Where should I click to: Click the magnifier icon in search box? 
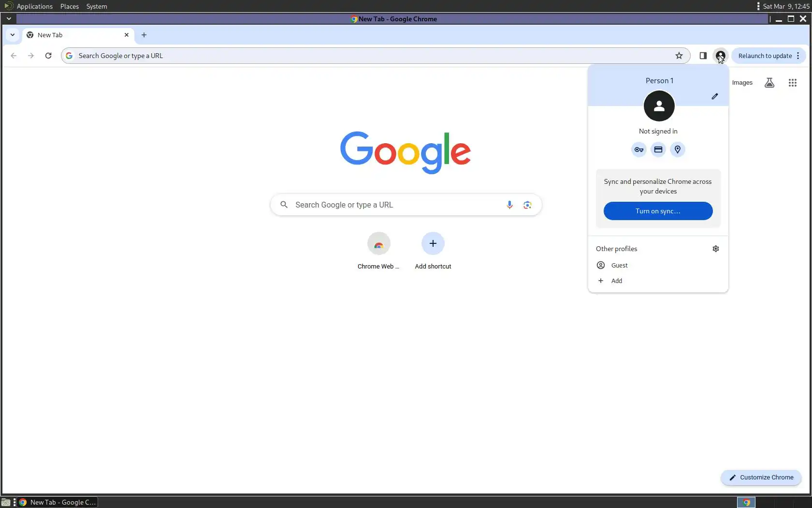click(284, 205)
